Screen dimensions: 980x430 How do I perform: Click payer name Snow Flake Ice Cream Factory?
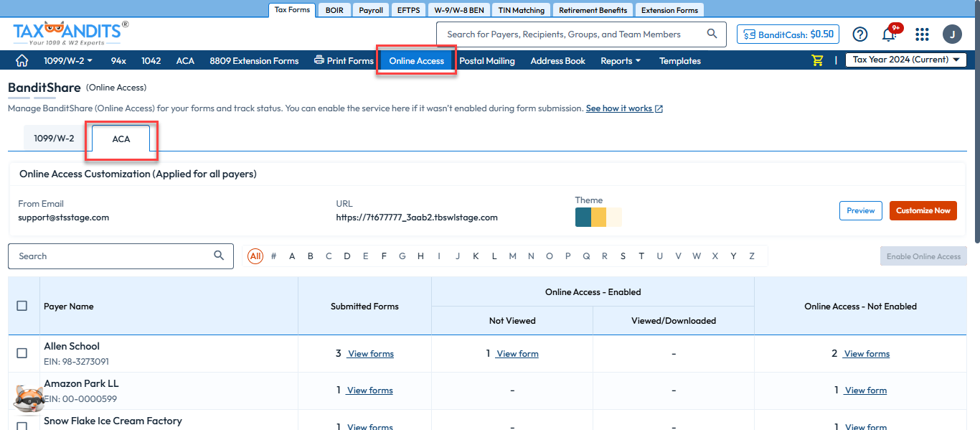point(113,421)
